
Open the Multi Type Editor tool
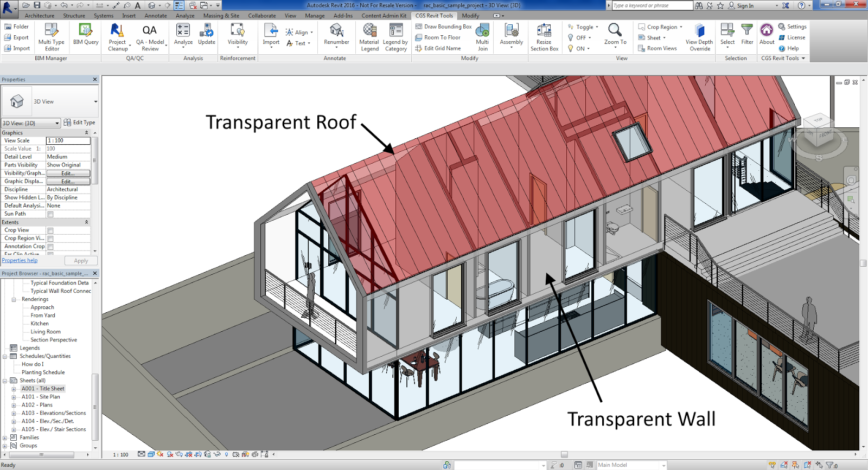(51, 37)
